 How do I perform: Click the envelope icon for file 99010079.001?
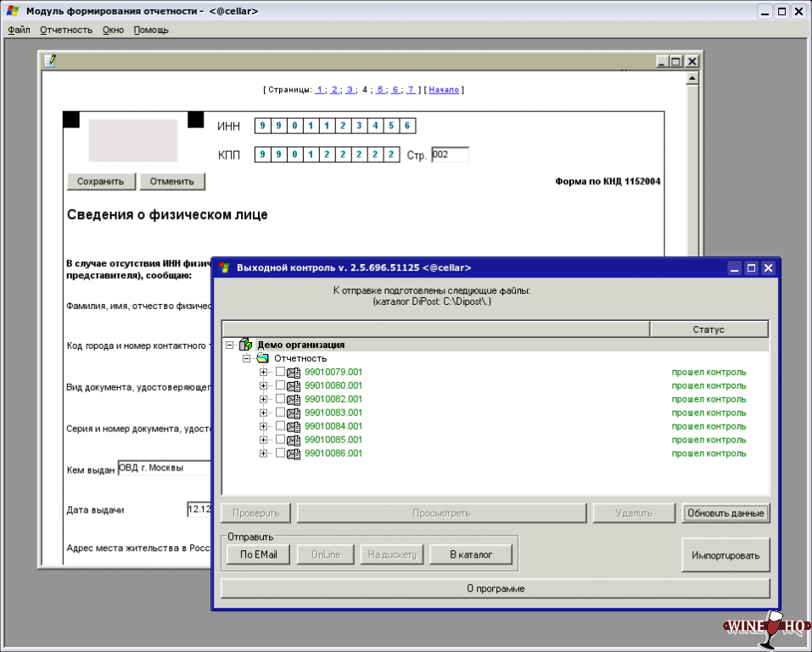click(294, 373)
